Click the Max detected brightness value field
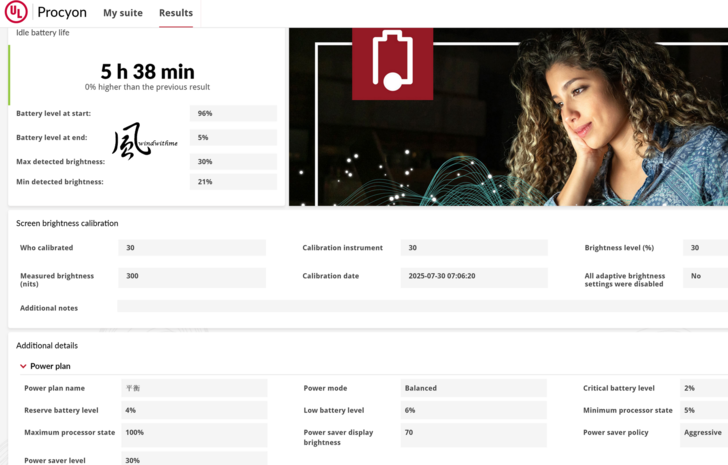The image size is (728, 465). point(232,162)
